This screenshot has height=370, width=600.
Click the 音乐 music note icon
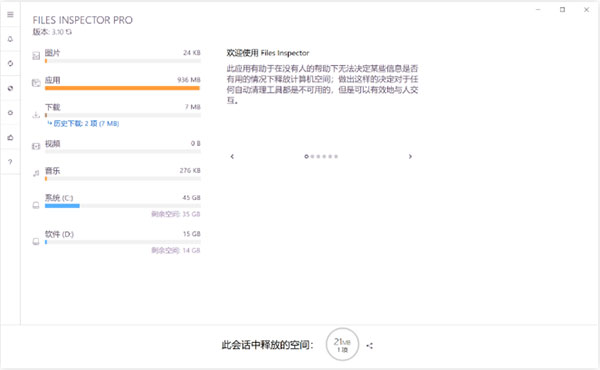pos(36,173)
